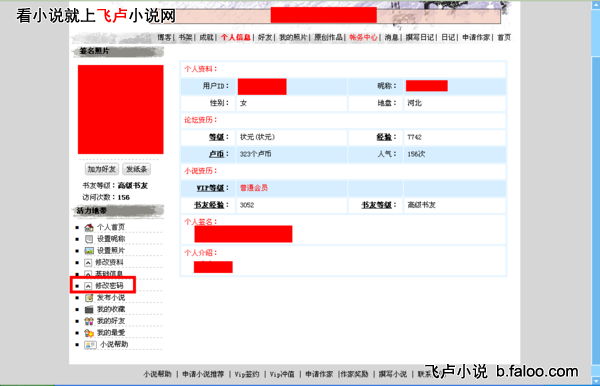Screen dimensions: 600x386
Task: Click the 设置昵称 icon in sidebar
Action: click(x=89, y=239)
